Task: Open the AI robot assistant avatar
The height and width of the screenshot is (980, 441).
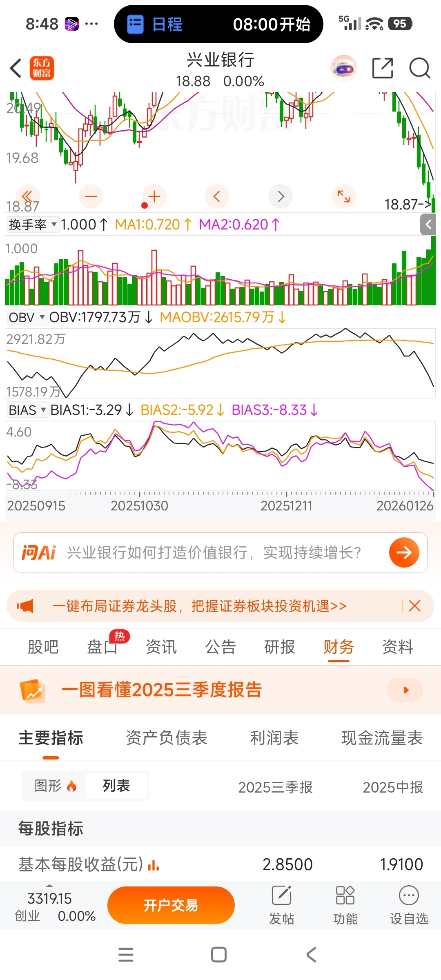Action: pyautogui.click(x=344, y=68)
